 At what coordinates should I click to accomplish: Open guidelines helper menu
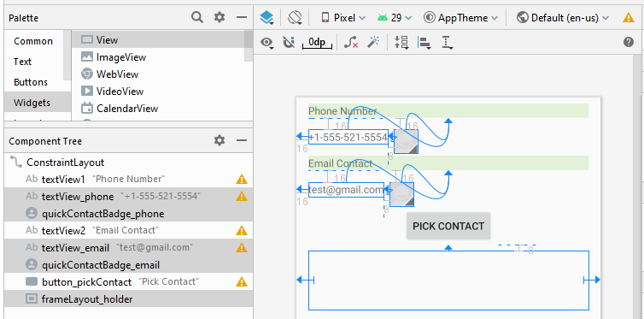(x=448, y=43)
